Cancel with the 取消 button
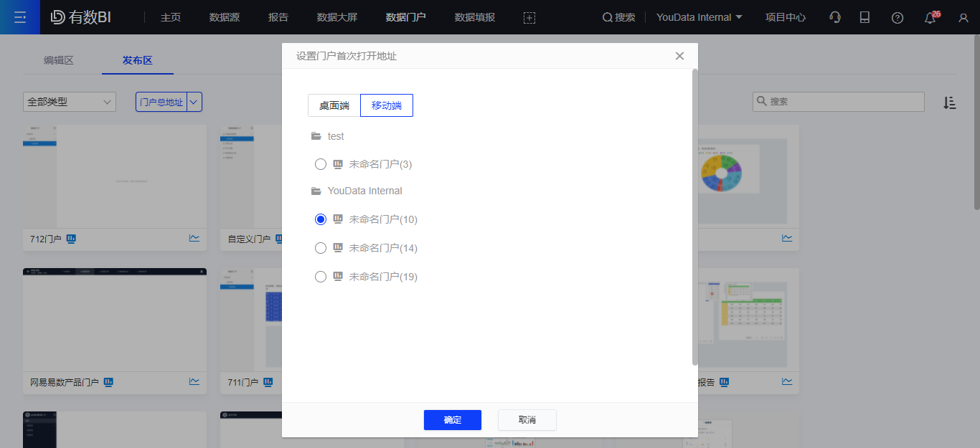980x448 pixels. (x=527, y=420)
